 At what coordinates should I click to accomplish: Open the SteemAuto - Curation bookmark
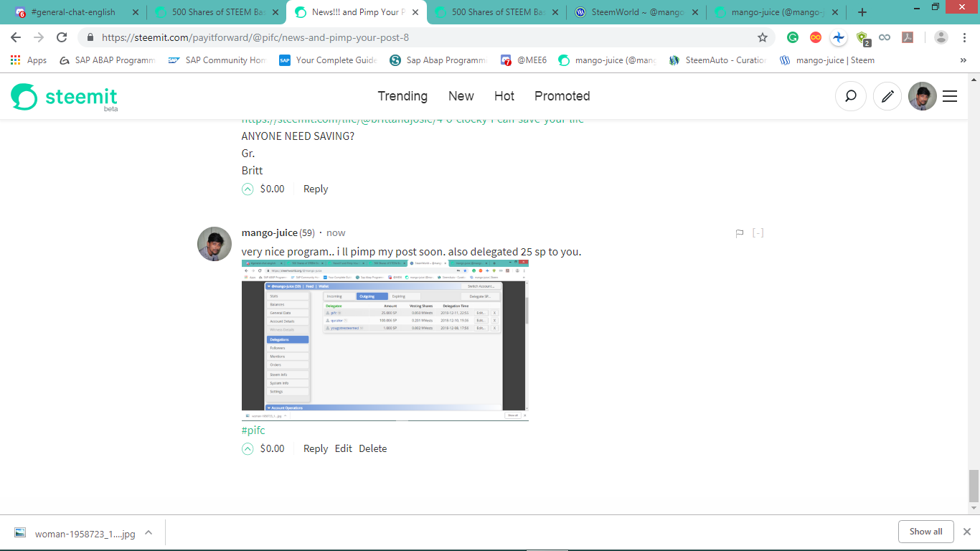(717, 60)
